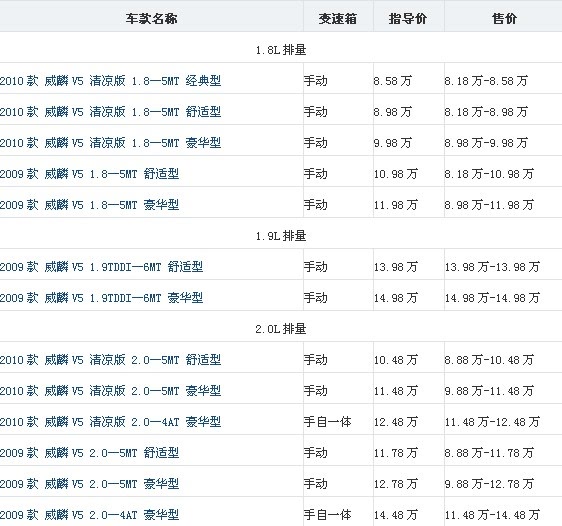Click the 8.98万-9.98万 sale price
Viewport: 562px width, 526px height.
pos(486,143)
